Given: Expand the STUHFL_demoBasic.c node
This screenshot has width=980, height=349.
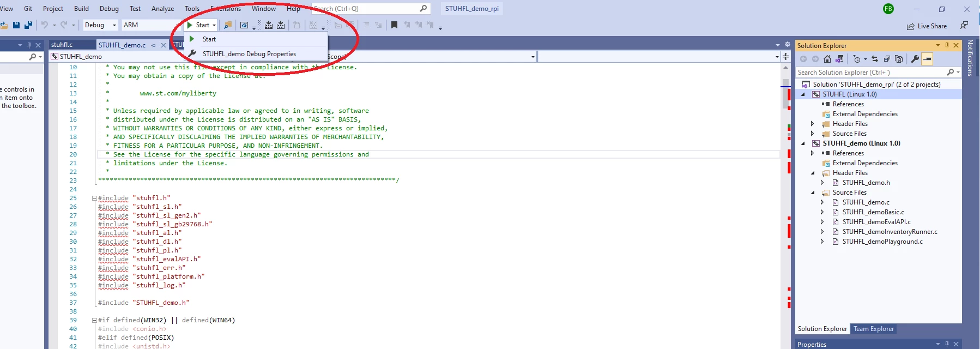Looking at the screenshot, I should click(822, 212).
